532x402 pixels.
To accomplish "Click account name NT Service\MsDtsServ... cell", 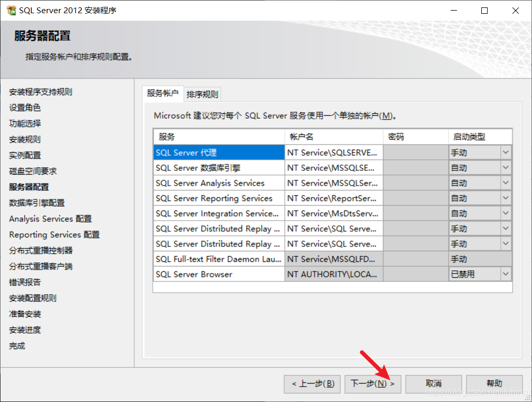I will 334,213.
